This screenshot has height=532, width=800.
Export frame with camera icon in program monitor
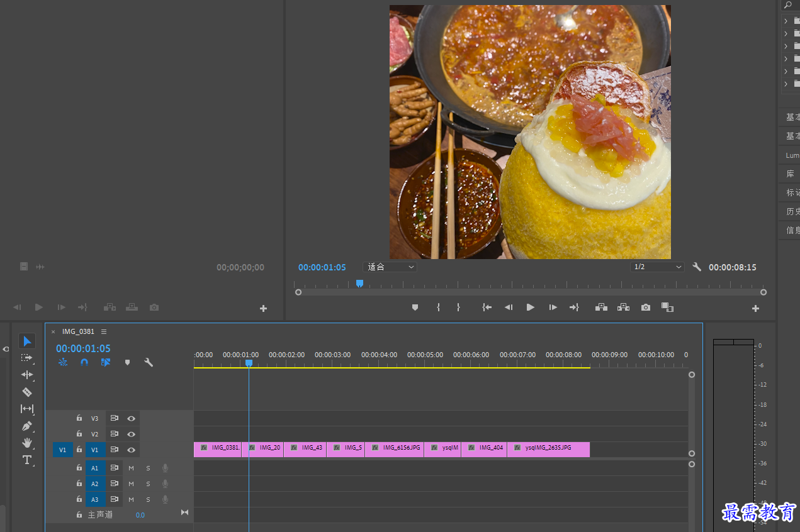(645, 308)
